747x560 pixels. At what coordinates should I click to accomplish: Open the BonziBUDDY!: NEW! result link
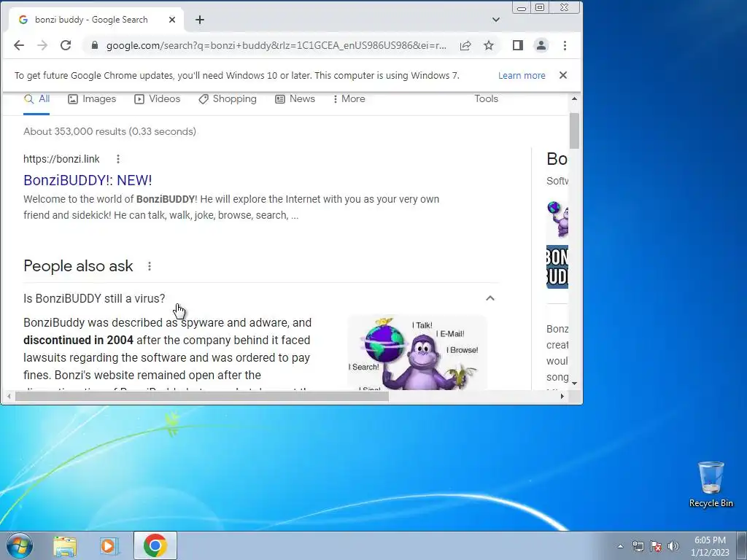(88, 180)
